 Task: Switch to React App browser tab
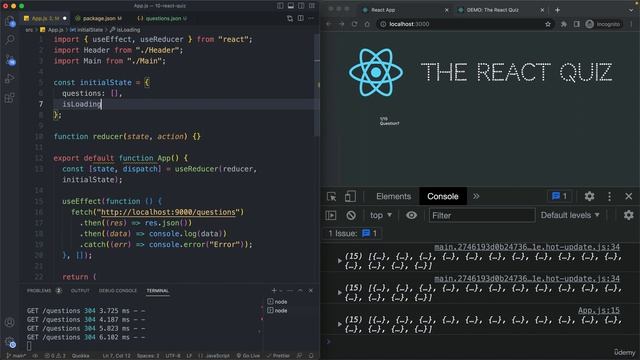click(404, 10)
